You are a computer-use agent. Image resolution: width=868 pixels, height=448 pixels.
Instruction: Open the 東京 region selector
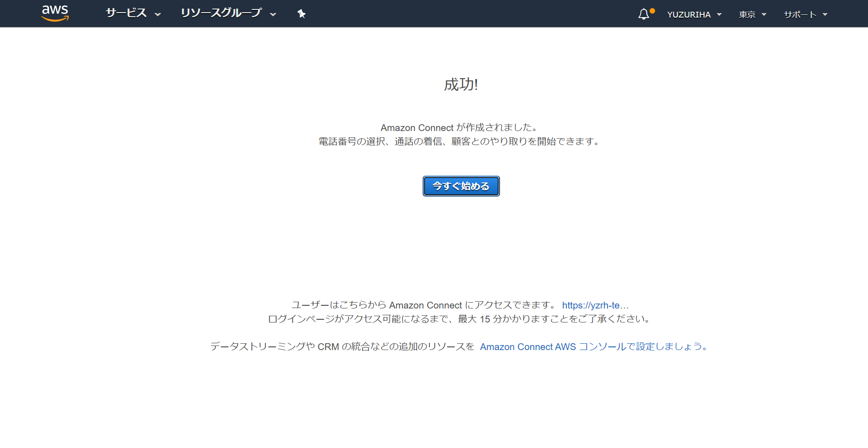tap(748, 14)
